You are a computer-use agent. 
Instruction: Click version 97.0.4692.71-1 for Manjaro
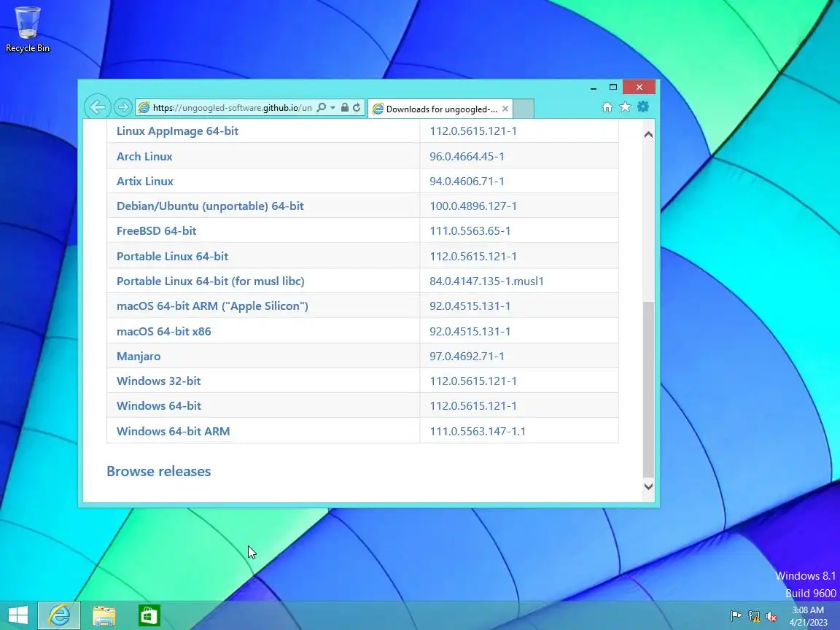(467, 357)
